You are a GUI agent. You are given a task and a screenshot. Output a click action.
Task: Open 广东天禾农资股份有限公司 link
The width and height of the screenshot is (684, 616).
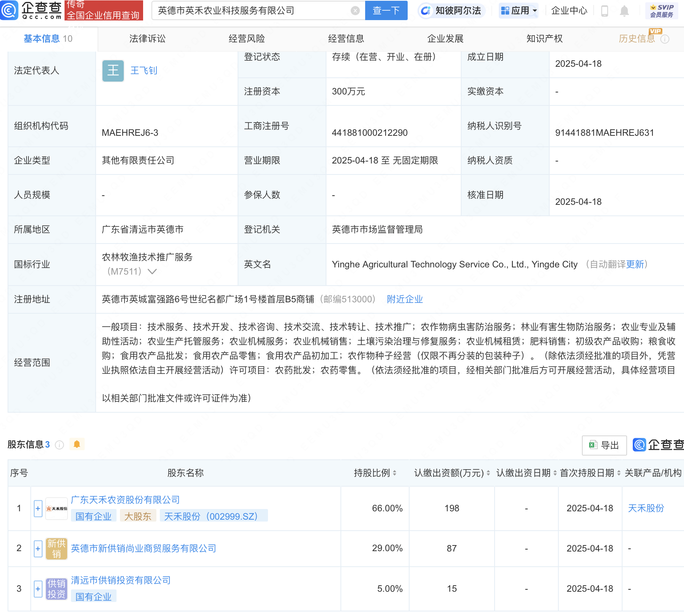tap(125, 500)
